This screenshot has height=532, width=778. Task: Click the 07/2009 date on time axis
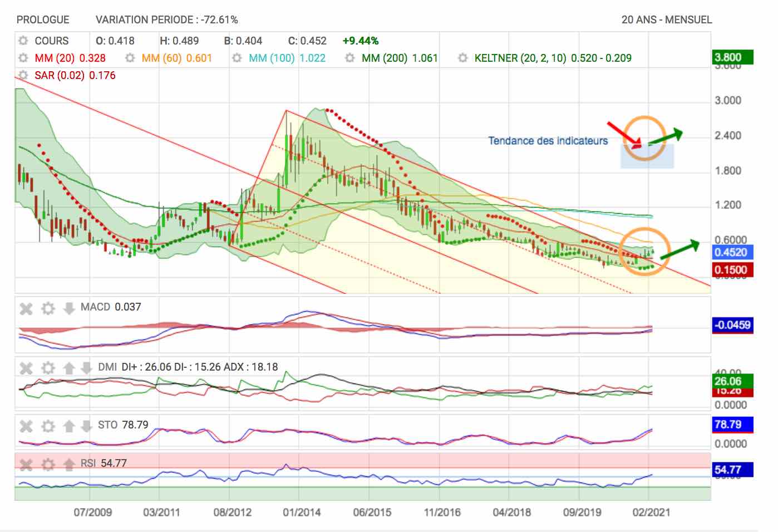(92, 512)
